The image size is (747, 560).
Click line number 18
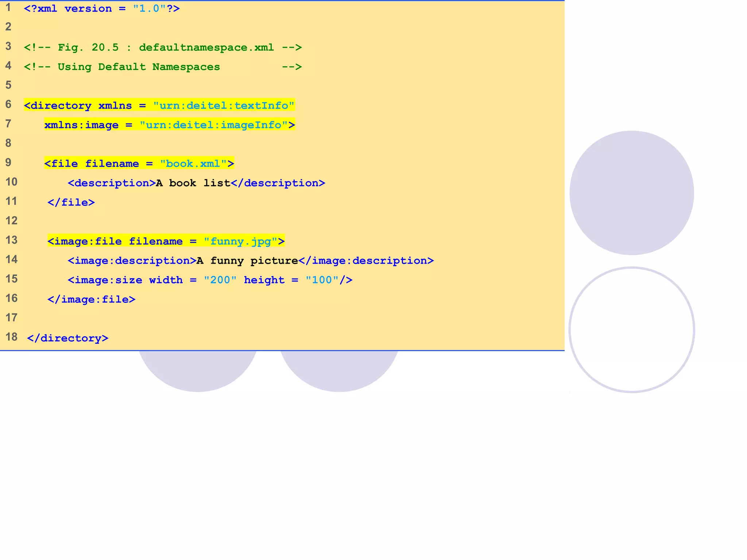11,337
